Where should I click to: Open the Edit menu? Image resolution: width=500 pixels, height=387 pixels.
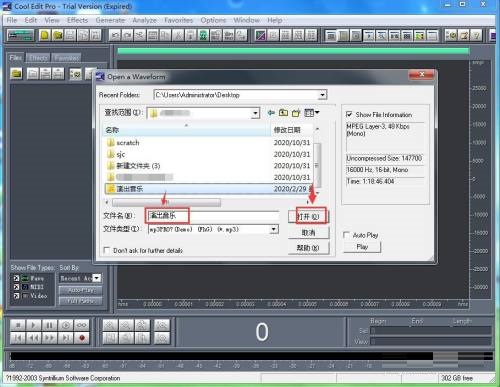(x=31, y=20)
